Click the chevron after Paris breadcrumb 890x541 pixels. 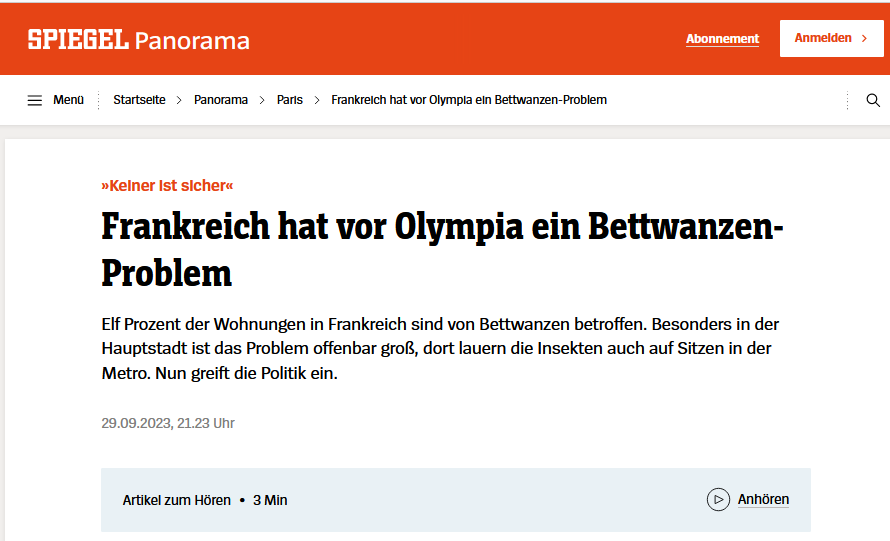[317, 100]
